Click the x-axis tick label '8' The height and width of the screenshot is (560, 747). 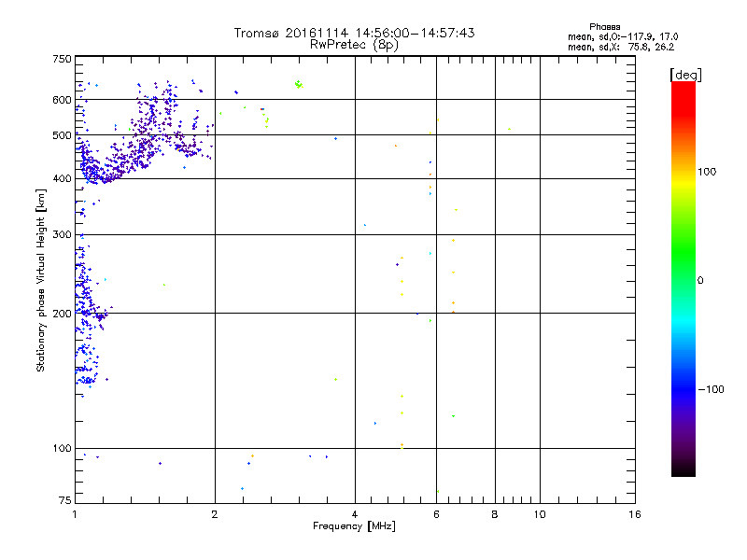pyautogui.click(x=495, y=514)
